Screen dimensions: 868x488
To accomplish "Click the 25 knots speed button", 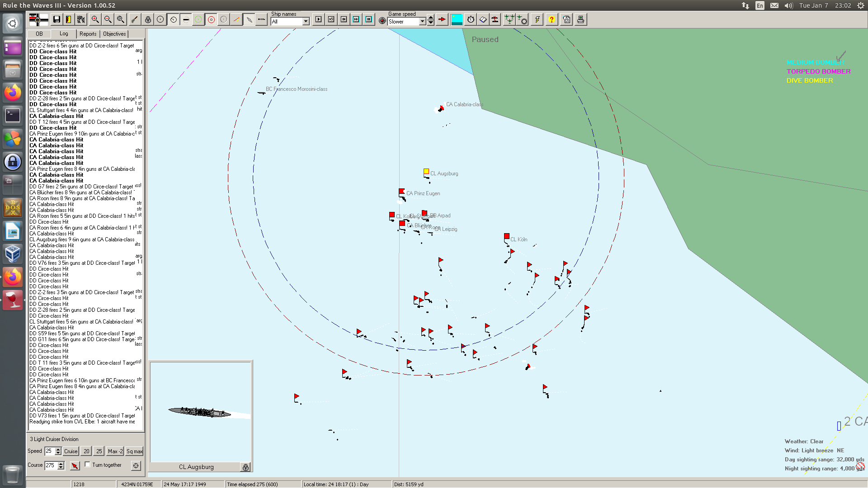I will point(99,451).
